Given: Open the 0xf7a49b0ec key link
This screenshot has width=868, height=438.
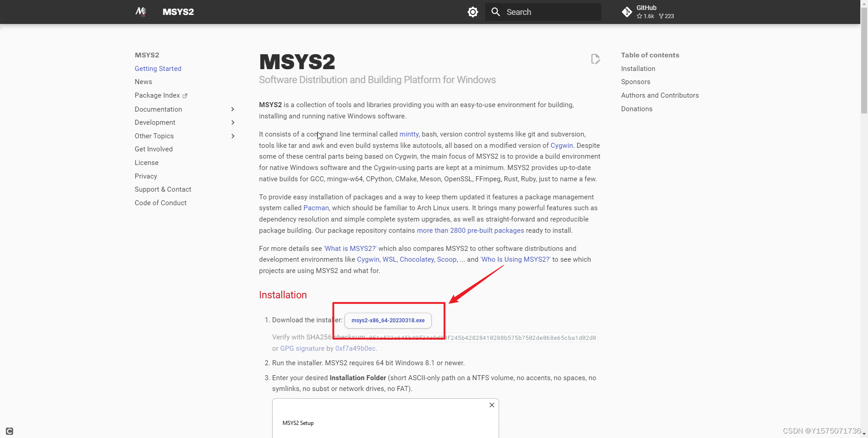Looking at the screenshot, I should (x=355, y=349).
